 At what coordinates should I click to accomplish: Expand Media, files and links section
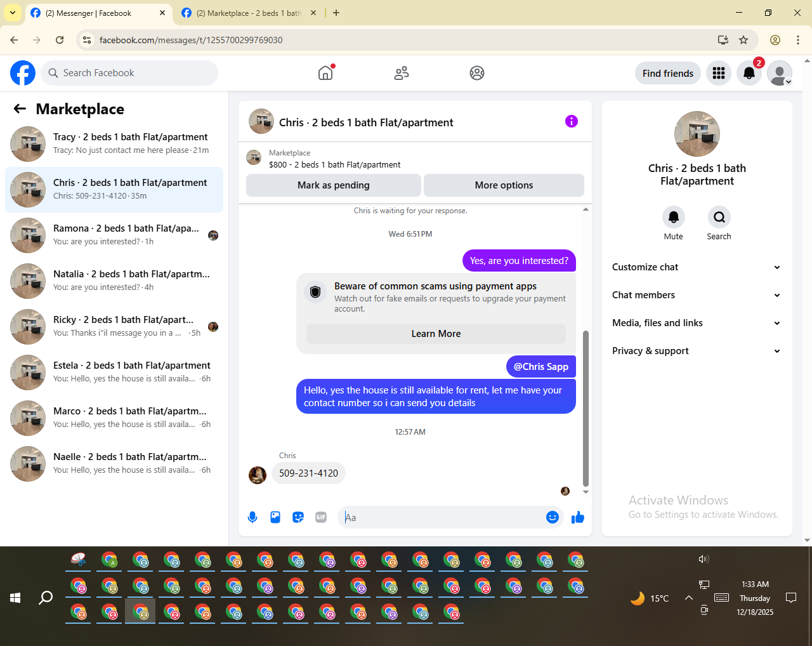(x=697, y=323)
